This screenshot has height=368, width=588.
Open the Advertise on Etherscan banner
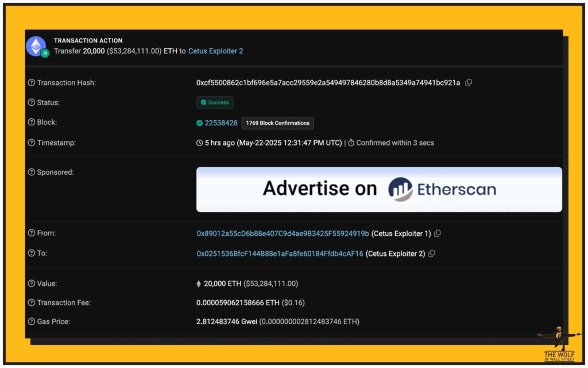(379, 189)
